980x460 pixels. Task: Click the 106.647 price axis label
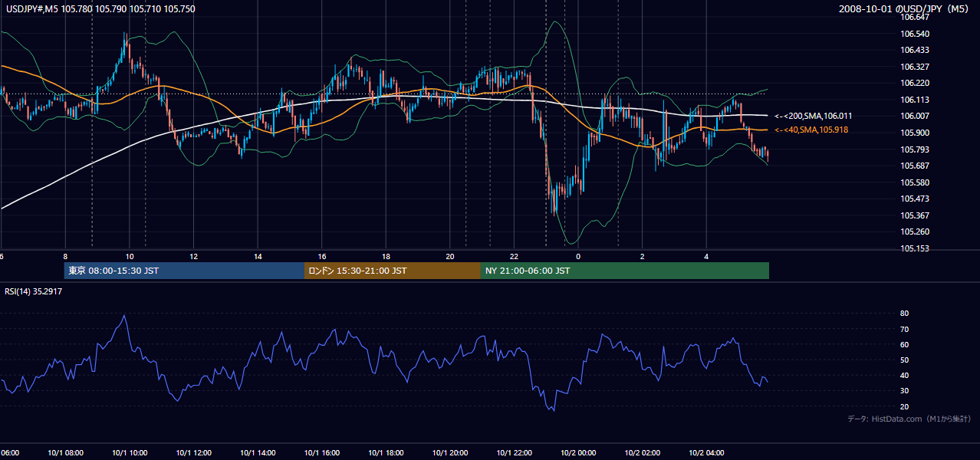(916, 18)
